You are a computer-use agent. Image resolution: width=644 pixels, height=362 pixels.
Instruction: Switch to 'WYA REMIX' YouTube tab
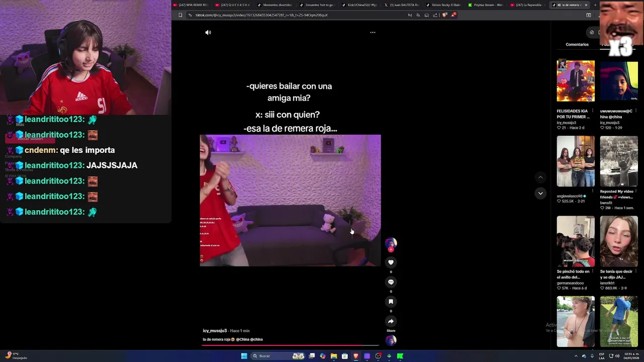(x=191, y=5)
